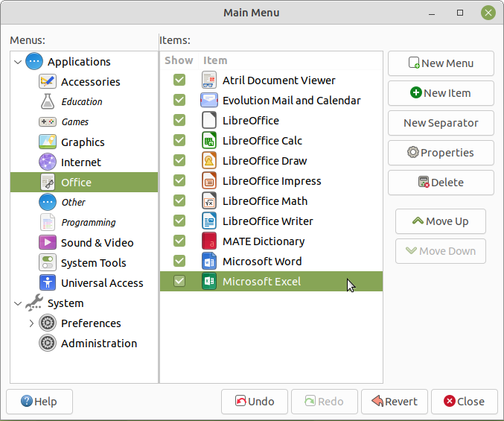
Task: Click the Office category icon
Action: point(48,182)
